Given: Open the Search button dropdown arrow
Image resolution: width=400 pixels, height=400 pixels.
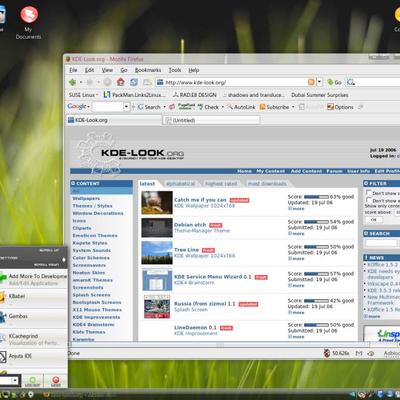Looking at the screenshot, I should coord(164,107).
